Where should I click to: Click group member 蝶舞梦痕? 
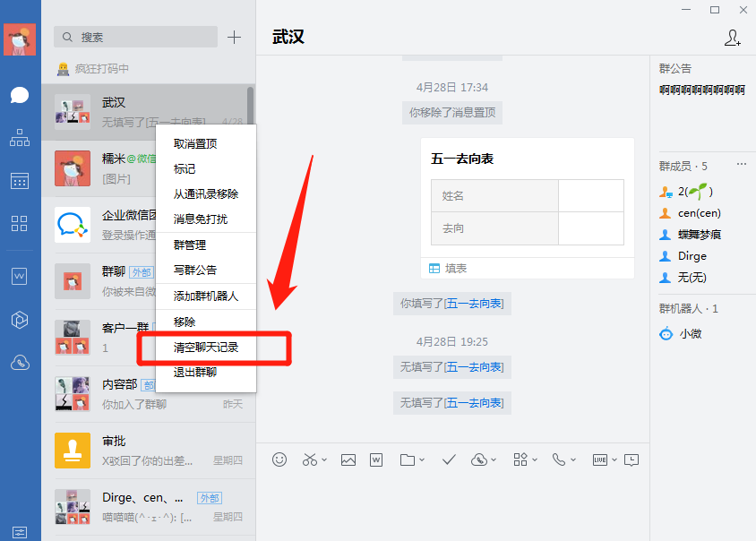point(691,235)
